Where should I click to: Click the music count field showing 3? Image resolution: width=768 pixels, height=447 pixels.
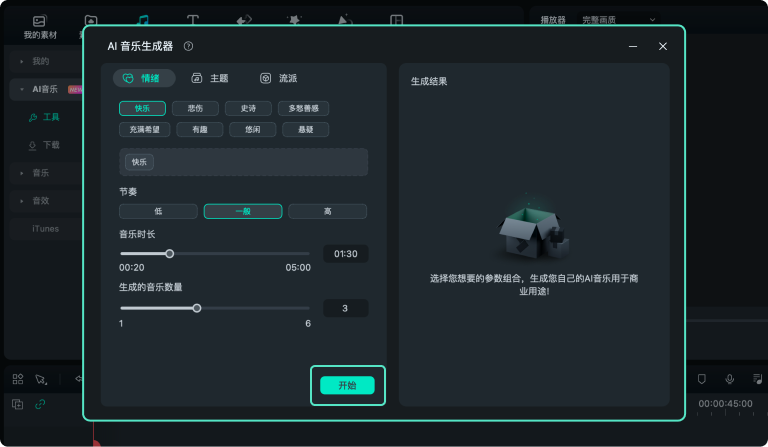click(345, 308)
